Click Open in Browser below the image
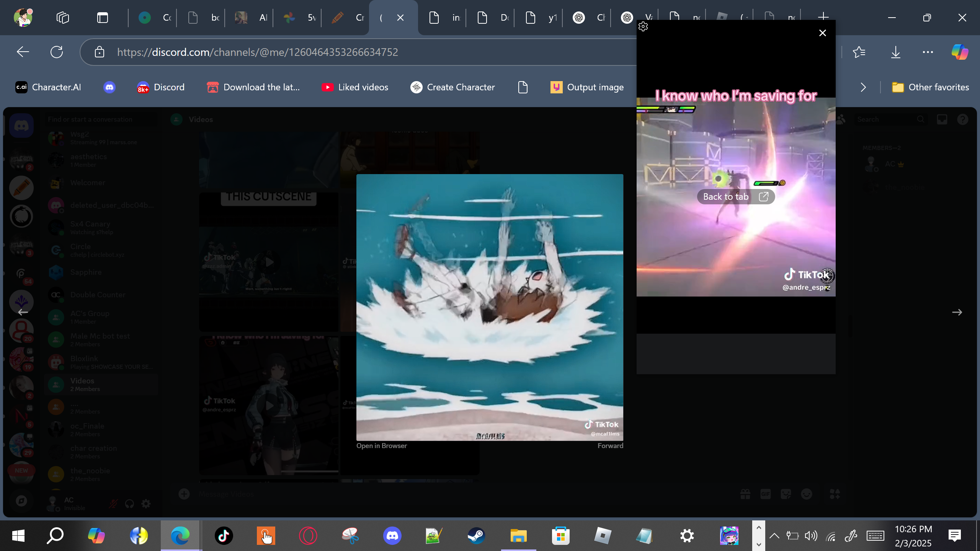Image resolution: width=980 pixels, height=551 pixels. pos(382,446)
